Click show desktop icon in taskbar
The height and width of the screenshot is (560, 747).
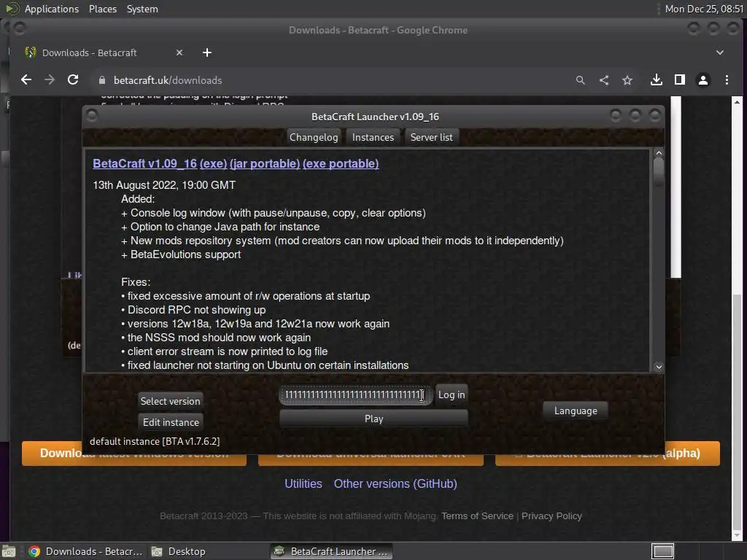click(9, 551)
